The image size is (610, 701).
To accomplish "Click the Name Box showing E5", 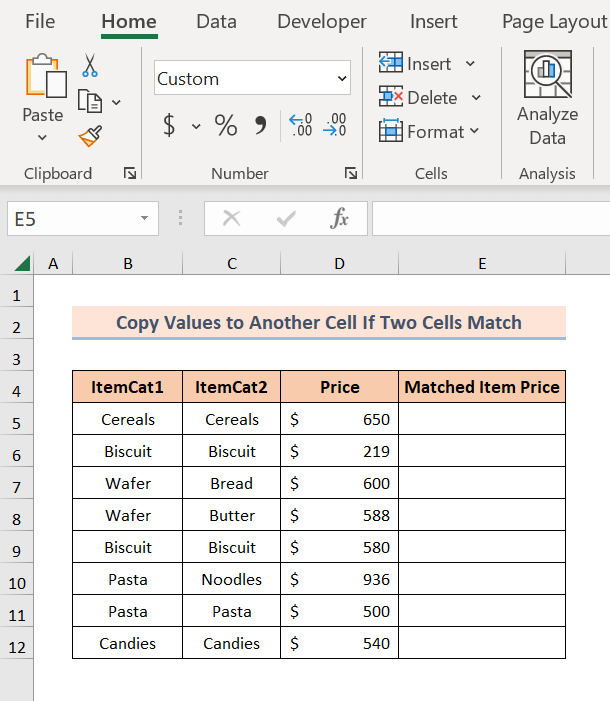I will tap(83, 219).
